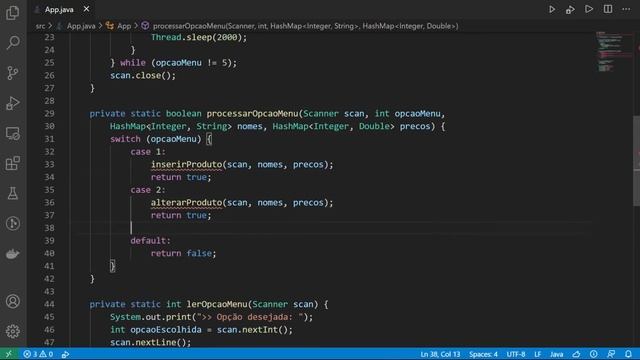Click Ln 38, Col 13 position indicator
The width and height of the screenshot is (640, 360).
pos(440,354)
